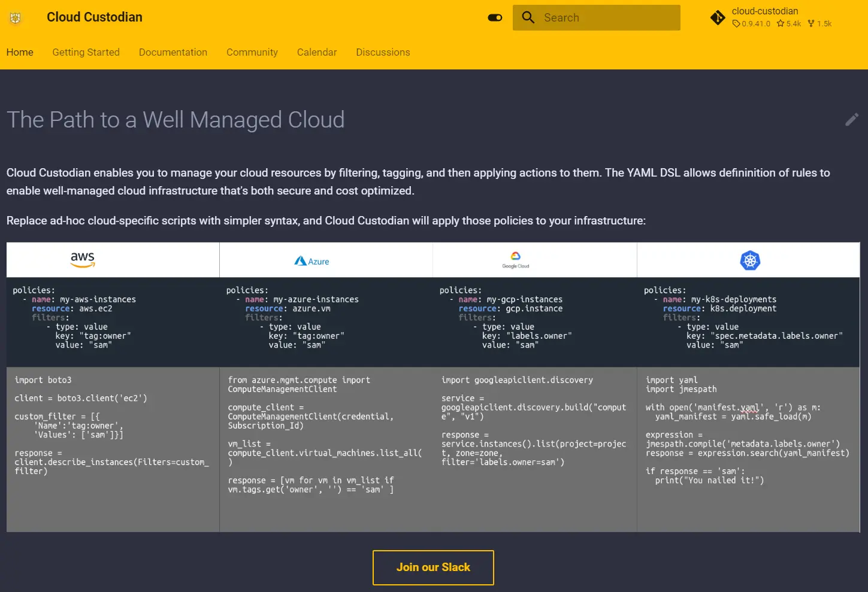Screen dimensions: 868x592
Task: Click "import googleapiclient.discovery" code line
Action: coord(518,380)
